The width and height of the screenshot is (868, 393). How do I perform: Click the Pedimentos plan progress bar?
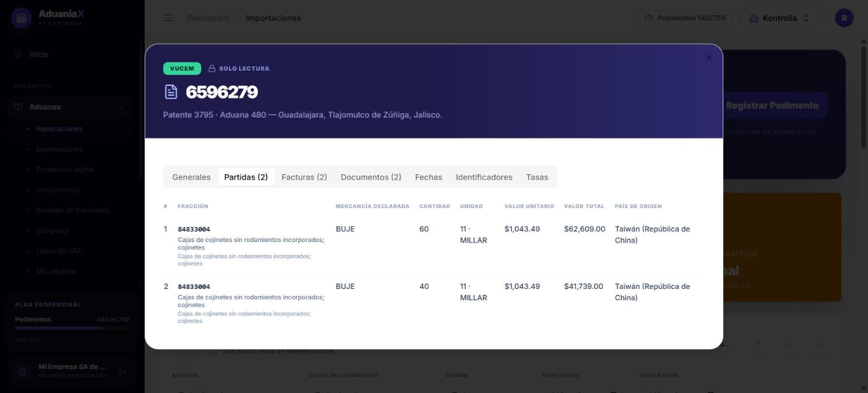(72, 328)
